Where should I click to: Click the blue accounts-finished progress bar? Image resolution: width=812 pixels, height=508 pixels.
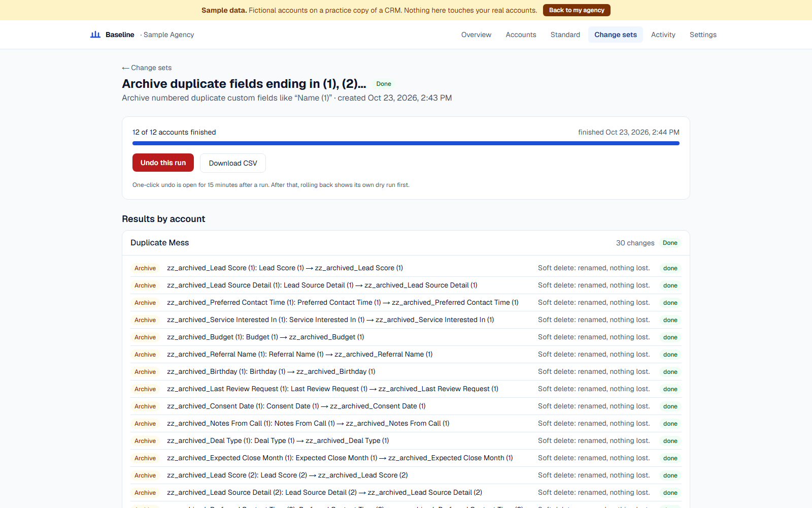click(x=406, y=143)
